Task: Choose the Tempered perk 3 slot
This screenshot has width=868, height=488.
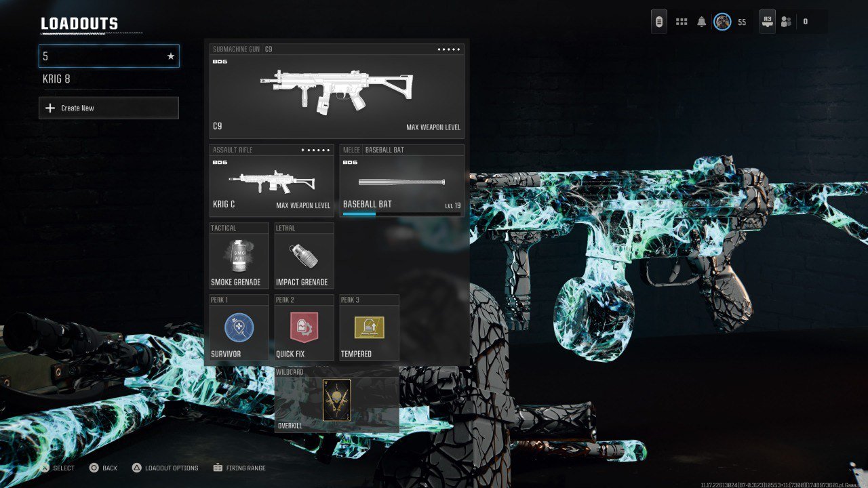Action: (370, 327)
